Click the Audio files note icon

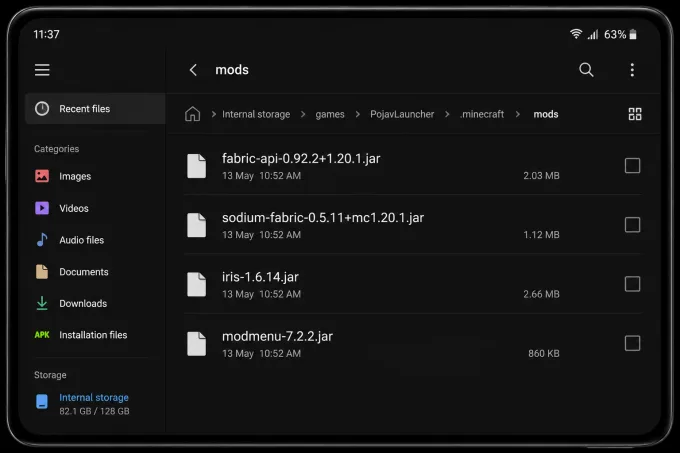[42, 240]
